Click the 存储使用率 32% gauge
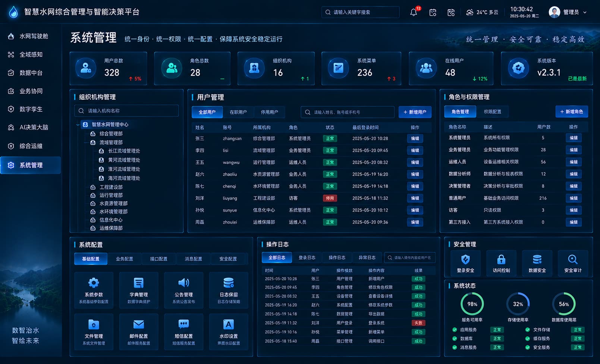This screenshot has height=364, width=600. point(518,304)
